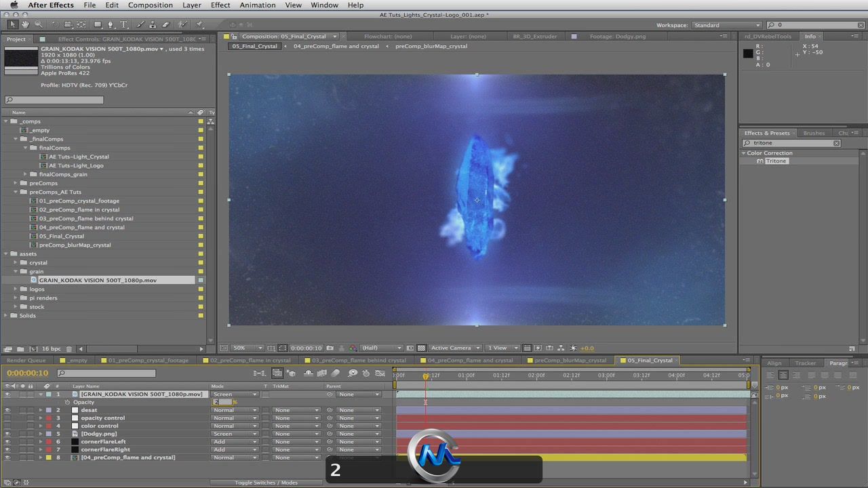
Task: Click the timeline Shy layers icon
Action: (309, 373)
